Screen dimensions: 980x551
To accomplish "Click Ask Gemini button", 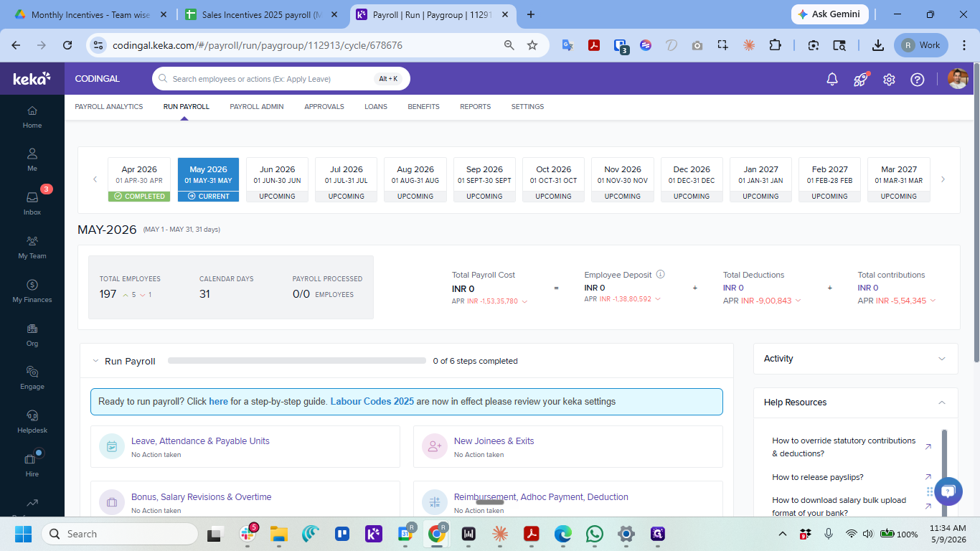I will coord(830,14).
